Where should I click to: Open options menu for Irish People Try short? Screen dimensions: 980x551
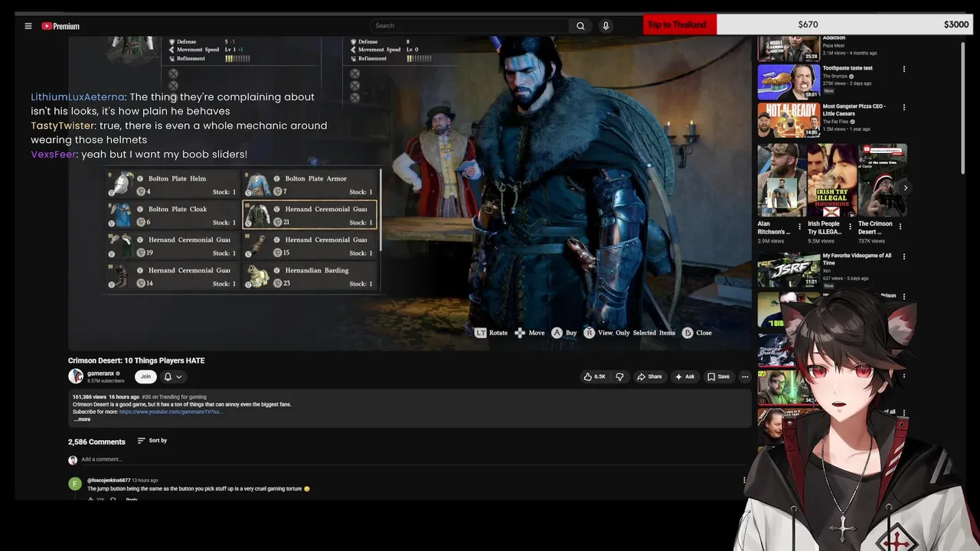click(x=850, y=227)
